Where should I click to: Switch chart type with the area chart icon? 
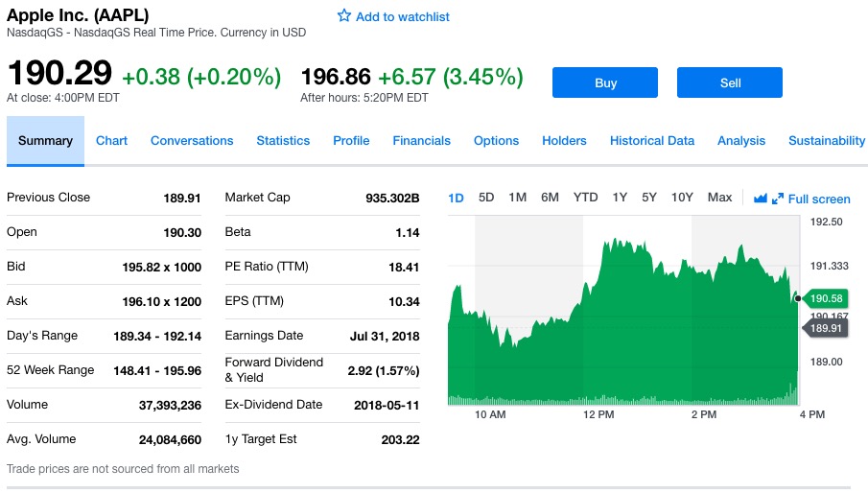pos(761,199)
